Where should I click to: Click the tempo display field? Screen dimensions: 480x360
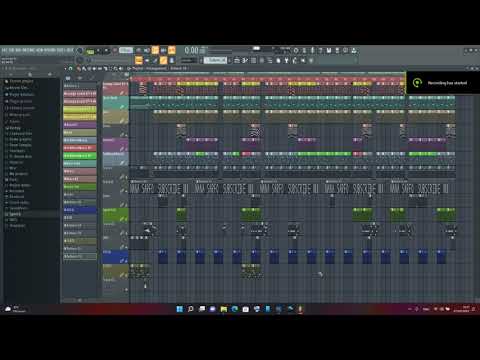(x=126, y=50)
